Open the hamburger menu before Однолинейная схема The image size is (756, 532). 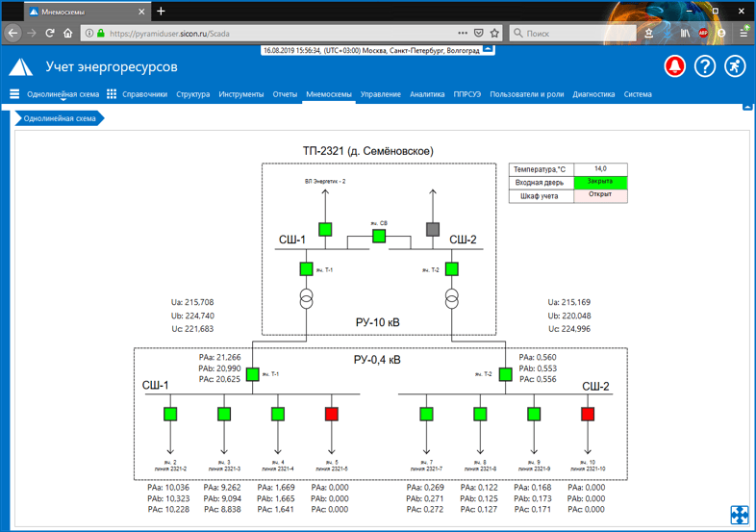[14, 94]
